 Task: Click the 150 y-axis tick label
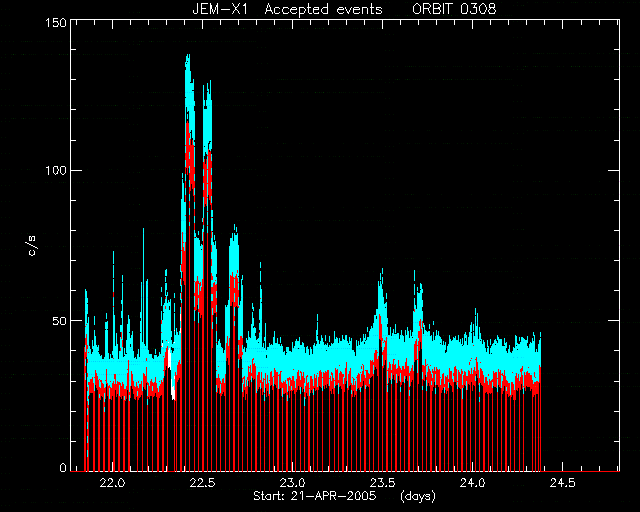coord(54,23)
